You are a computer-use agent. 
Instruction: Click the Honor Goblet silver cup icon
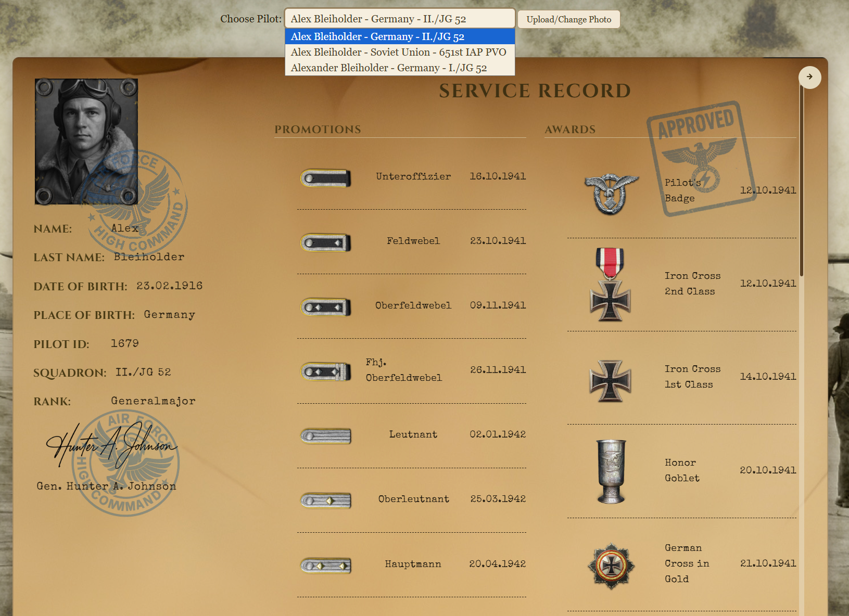click(611, 471)
